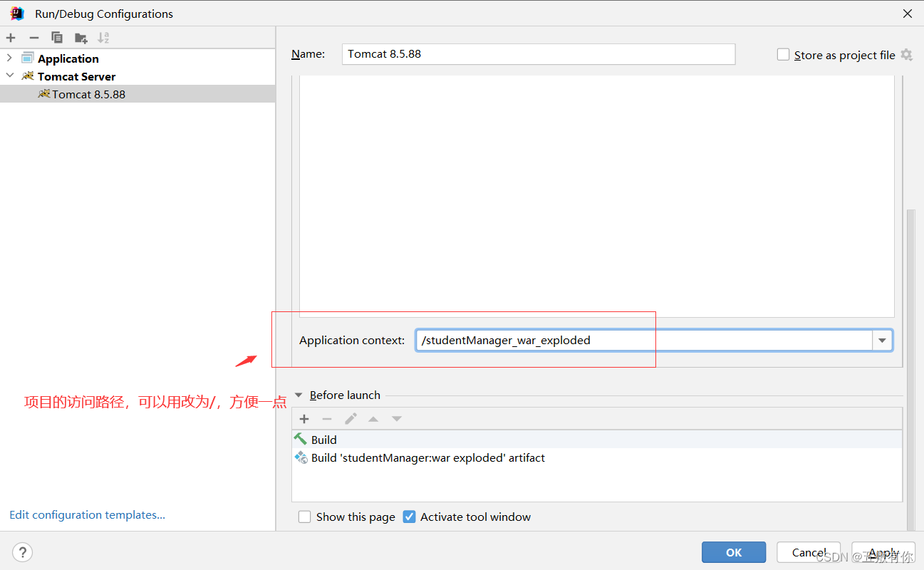Add new configuration with plus icon
Image resolution: width=924 pixels, height=570 pixels.
11,38
